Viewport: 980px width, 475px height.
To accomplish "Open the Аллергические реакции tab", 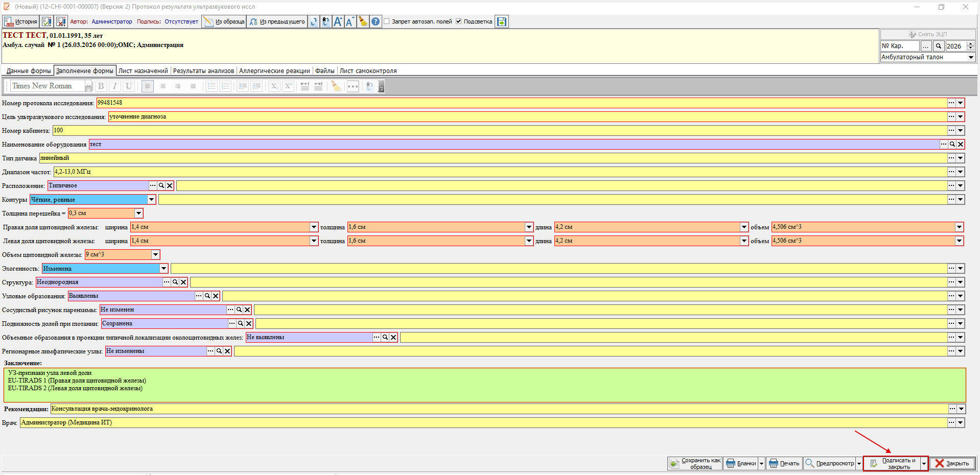I will tap(274, 71).
